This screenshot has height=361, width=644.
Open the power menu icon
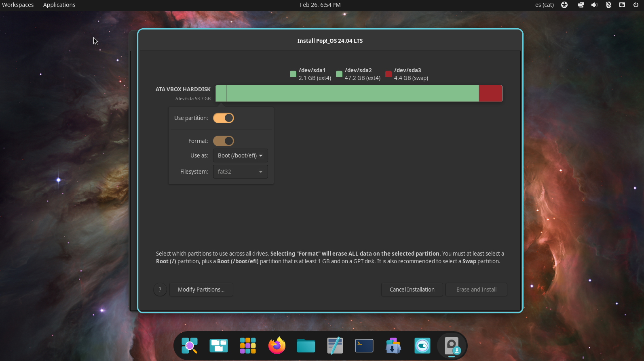[x=636, y=5]
